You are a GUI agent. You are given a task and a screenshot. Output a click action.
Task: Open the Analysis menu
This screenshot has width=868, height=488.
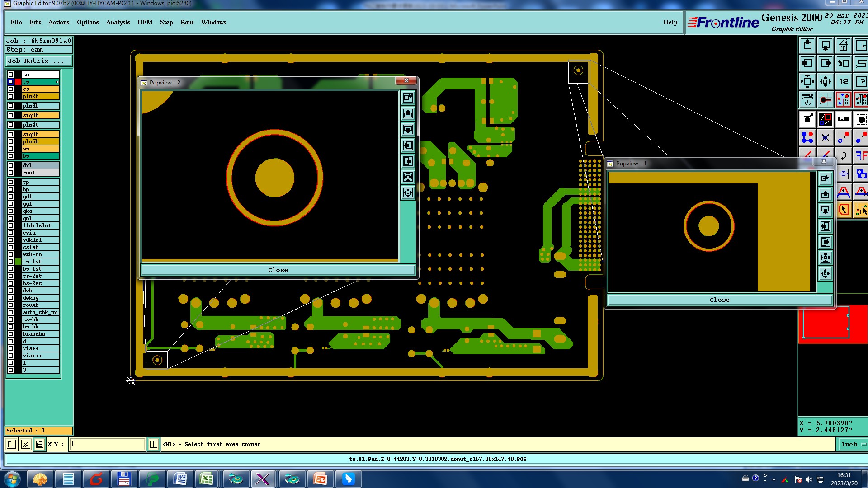coord(118,22)
